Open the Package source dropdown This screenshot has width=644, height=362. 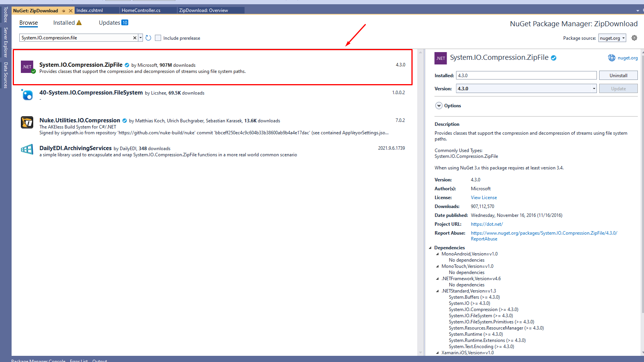[612, 38]
